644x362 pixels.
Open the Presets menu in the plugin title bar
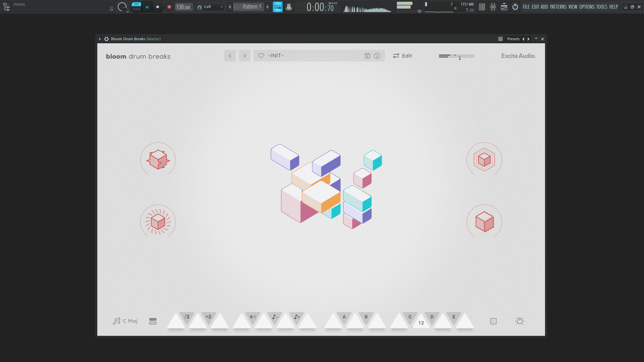pos(513,39)
